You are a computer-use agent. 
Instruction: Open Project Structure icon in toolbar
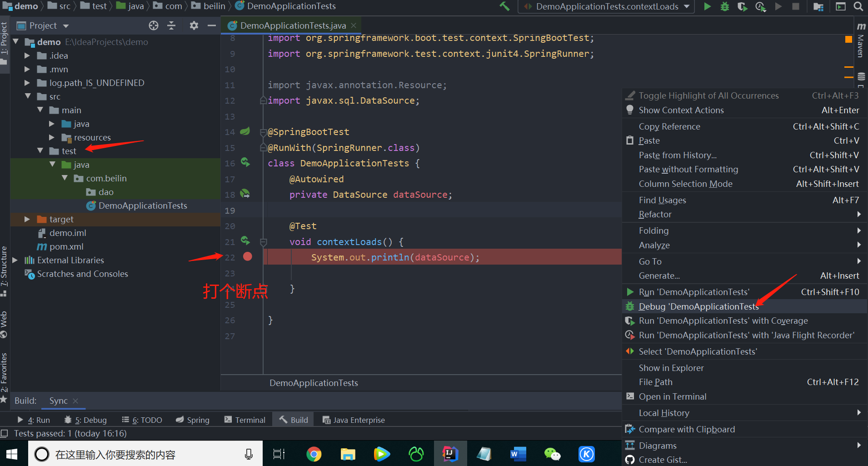tap(818, 6)
